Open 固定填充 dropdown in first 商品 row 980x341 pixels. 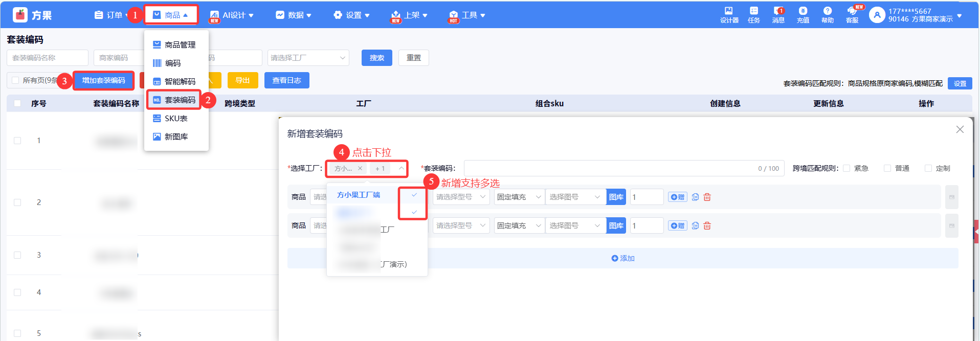tap(519, 197)
